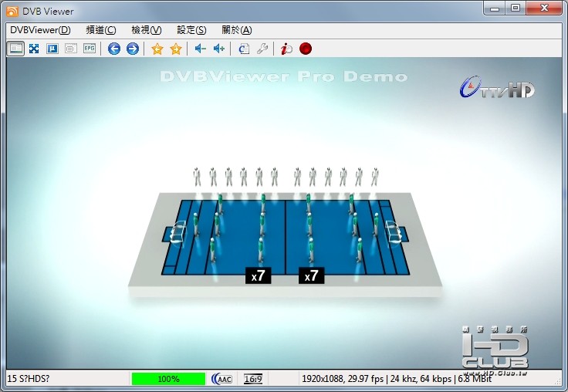Open the 頻道(C) channel menu
The width and height of the screenshot is (568, 392).
click(x=101, y=30)
